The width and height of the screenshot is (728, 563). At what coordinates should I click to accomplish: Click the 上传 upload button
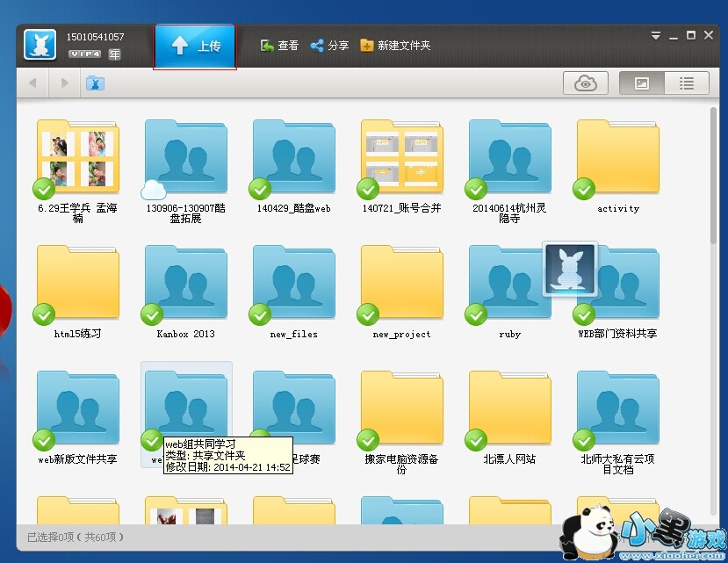tap(195, 46)
